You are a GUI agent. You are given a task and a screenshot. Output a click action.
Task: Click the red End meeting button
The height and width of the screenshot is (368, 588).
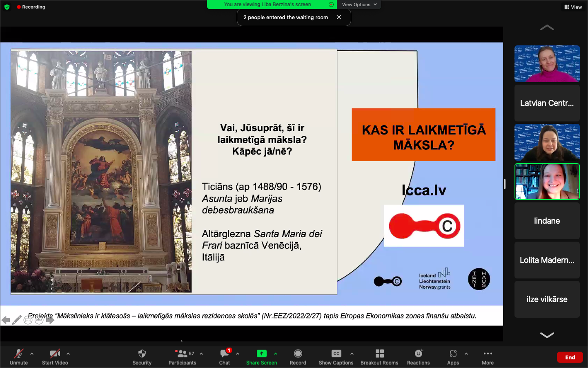[x=570, y=357]
